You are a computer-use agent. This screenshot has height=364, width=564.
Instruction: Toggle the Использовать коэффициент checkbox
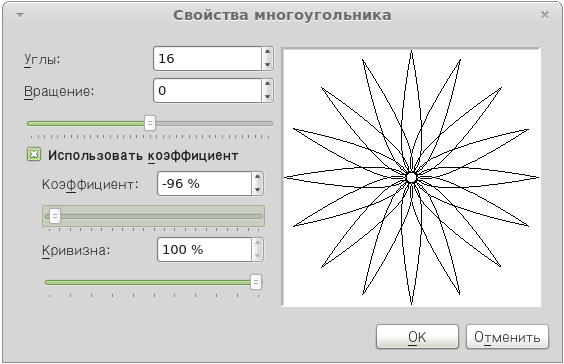pos(34,155)
